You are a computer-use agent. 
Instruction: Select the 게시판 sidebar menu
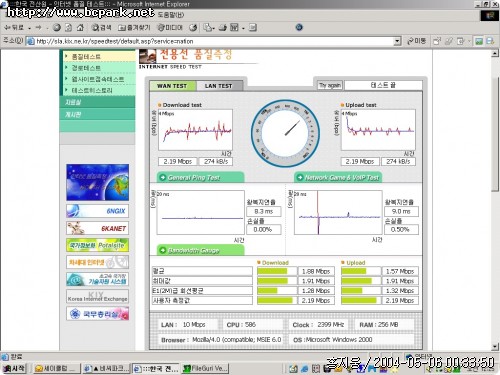click(x=97, y=114)
